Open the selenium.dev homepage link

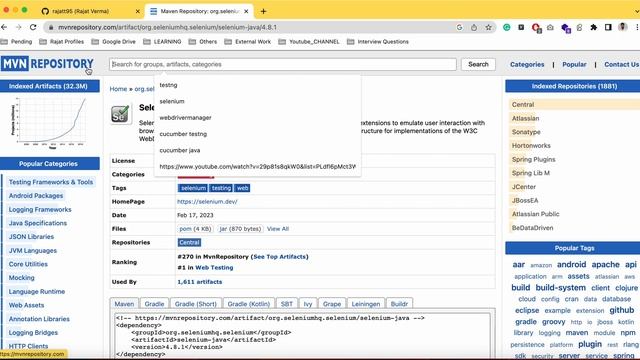click(x=207, y=202)
